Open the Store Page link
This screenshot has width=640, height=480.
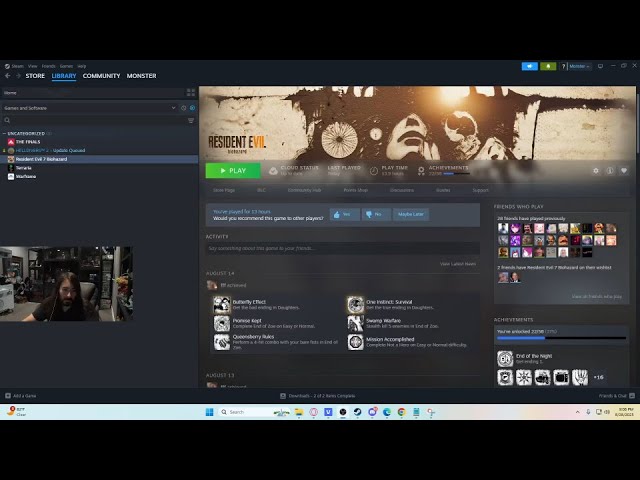[224, 190]
